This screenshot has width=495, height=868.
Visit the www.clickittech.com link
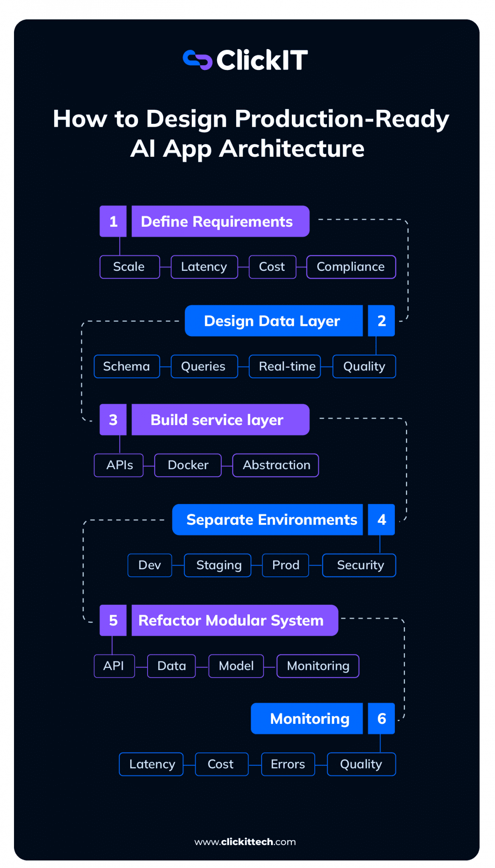[x=245, y=842]
